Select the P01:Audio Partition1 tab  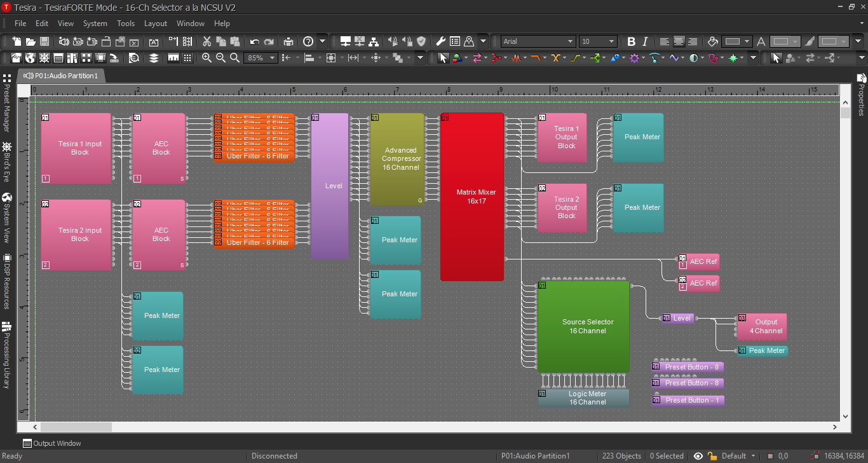pos(62,76)
